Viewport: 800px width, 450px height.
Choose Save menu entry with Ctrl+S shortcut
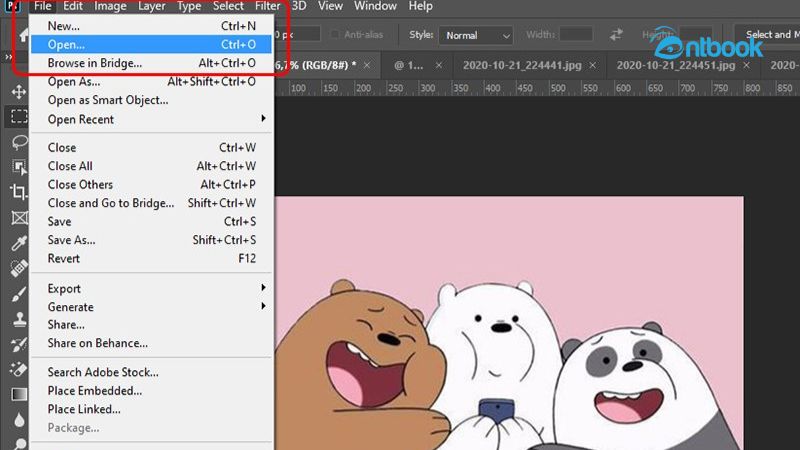point(152,221)
